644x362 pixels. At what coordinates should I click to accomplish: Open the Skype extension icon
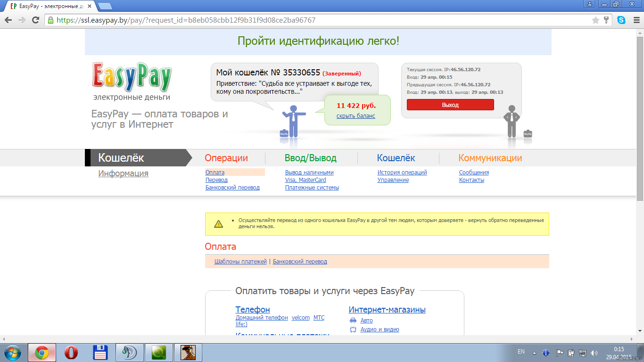pyautogui.click(x=621, y=20)
